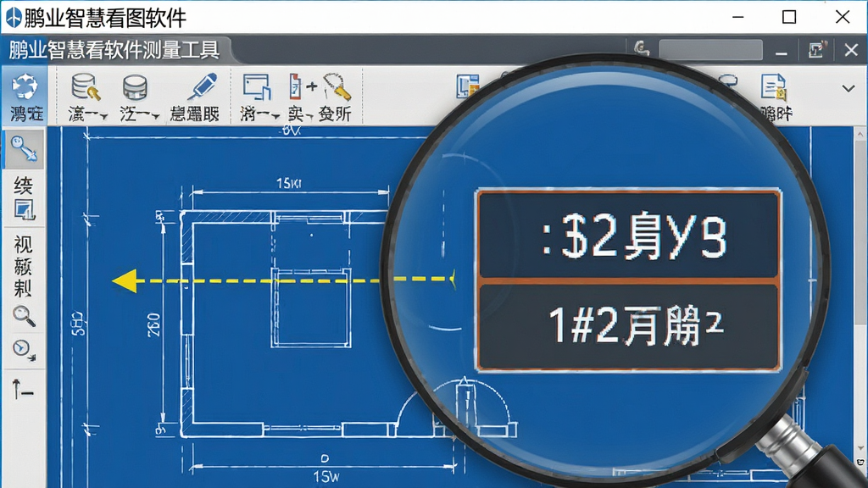Select the pointer node tool in left sidebar
868x488 pixels.
24,148
